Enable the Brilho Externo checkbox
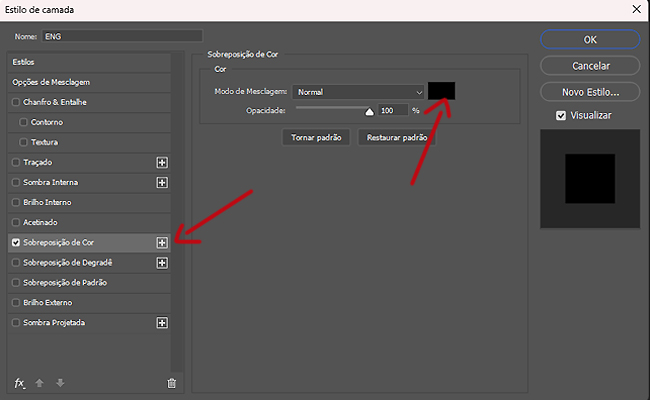Screen dimensions: 650x400 tap(16, 303)
